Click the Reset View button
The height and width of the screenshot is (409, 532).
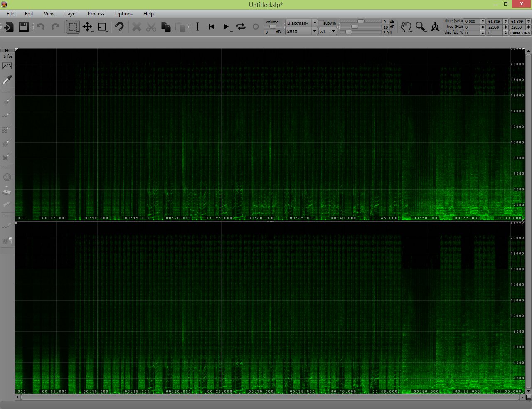[x=520, y=33]
